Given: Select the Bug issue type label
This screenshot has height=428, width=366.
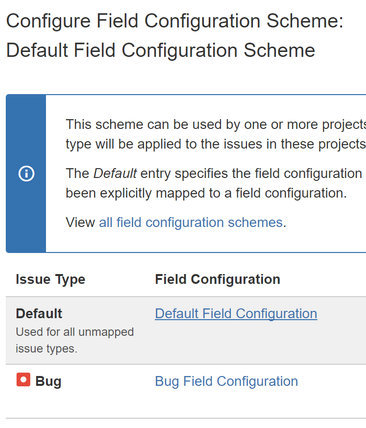Looking at the screenshot, I should [48, 381].
